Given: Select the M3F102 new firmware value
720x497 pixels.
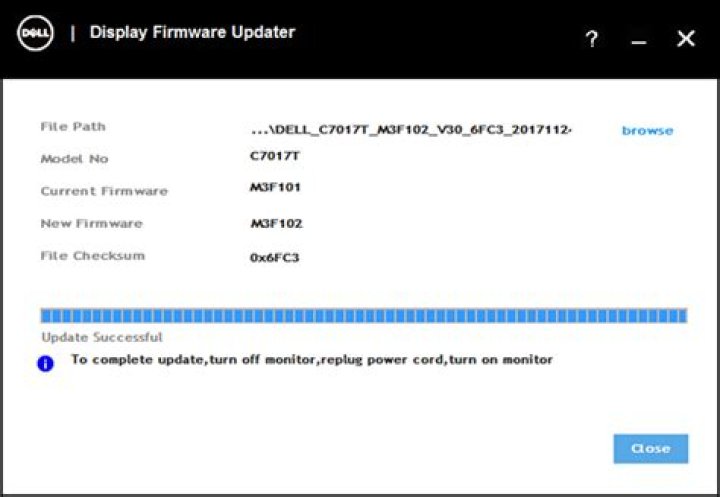Looking at the screenshot, I should coord(276,223).
